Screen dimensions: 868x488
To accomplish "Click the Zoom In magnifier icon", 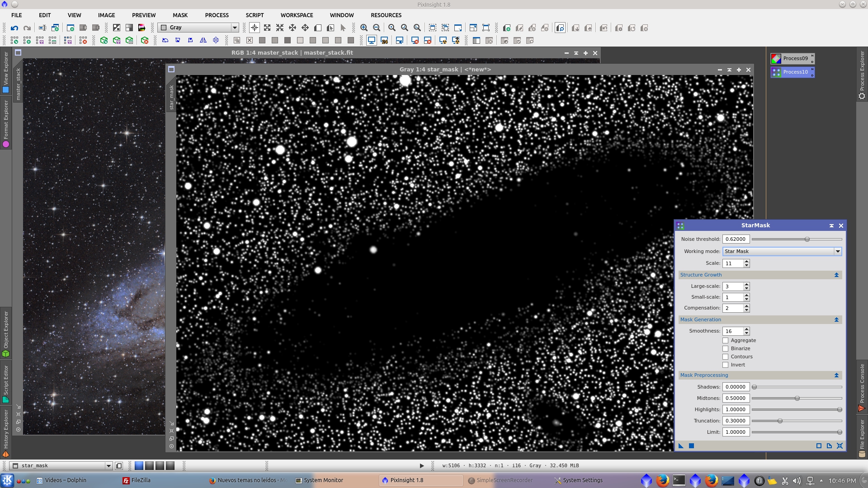I will click(x=364, y=28).
